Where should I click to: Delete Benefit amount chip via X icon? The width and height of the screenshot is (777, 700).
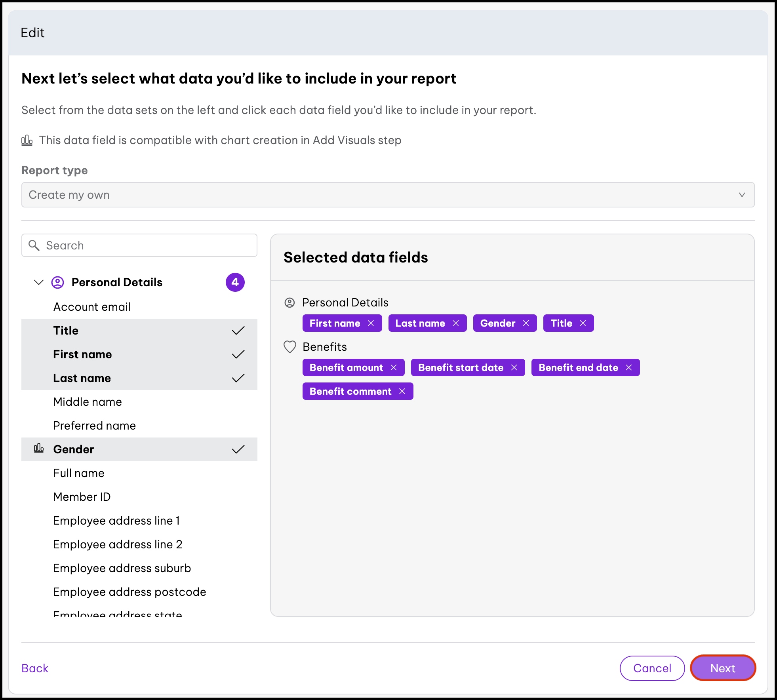coord(394,367)
